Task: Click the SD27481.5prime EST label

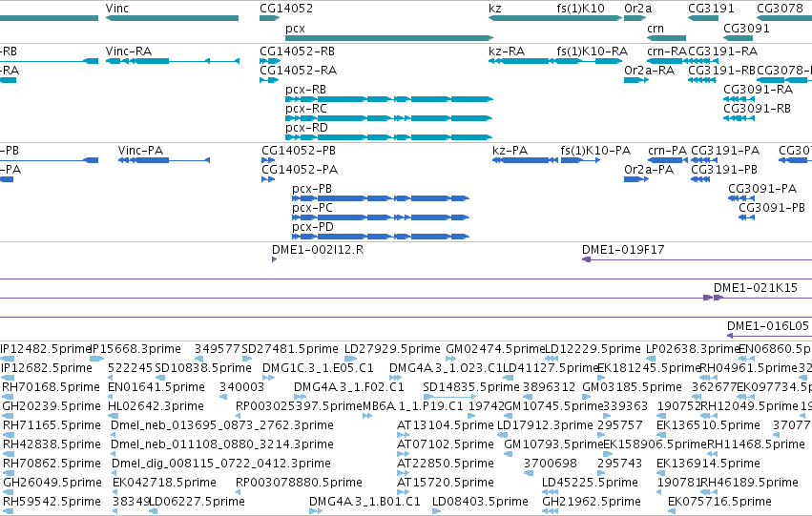Action: point(290,348)
